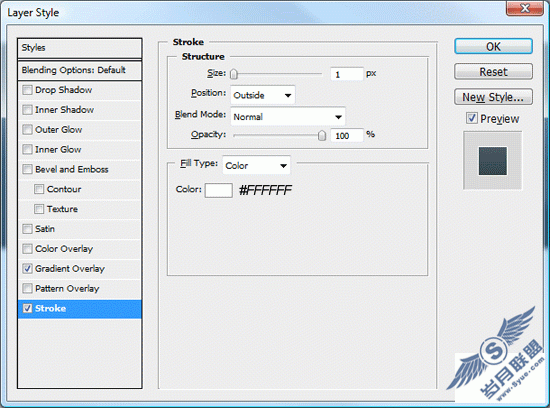Toggle the Preview checkbox
This screenshot has height=408, width=550.
pyautogui.click(x=472, y=118)
